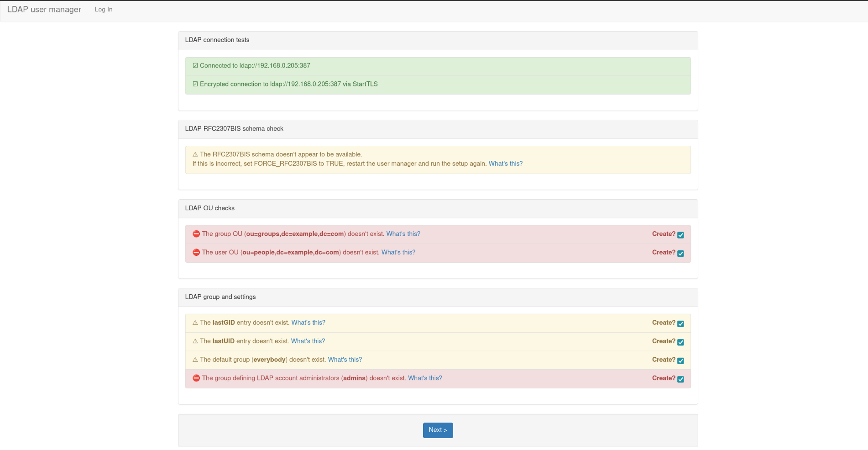Uncheck Create checkbox for the user OU
Image resolution: width=868 pixels, height=450 pixels.
coord(680,254)
